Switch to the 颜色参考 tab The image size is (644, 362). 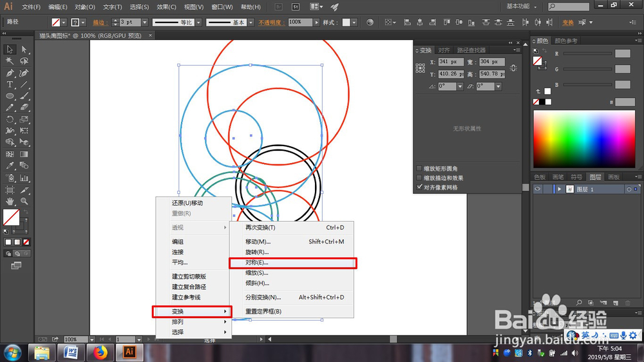(566, 41)
